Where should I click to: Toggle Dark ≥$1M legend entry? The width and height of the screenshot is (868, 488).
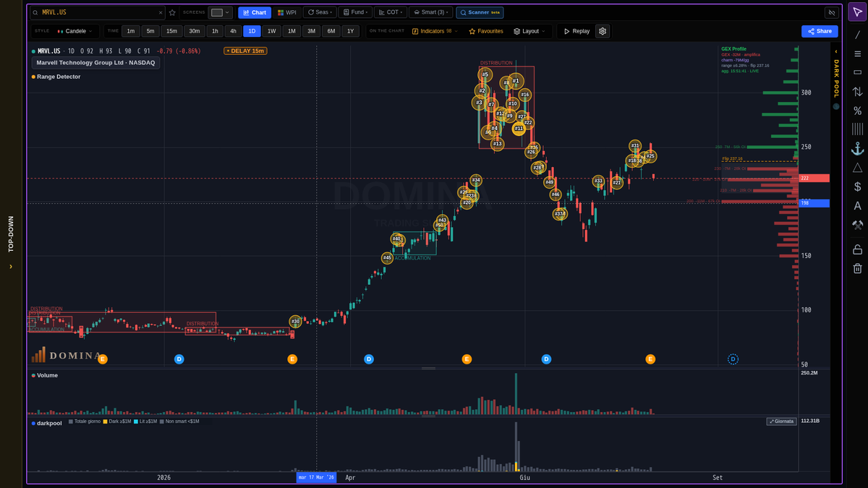(119, 421)
